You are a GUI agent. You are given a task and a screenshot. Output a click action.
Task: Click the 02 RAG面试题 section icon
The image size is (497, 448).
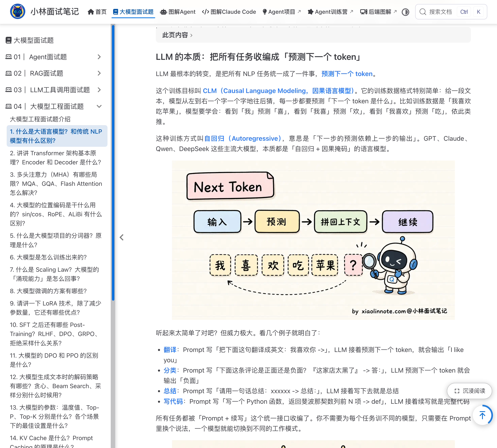click(9, 73)
